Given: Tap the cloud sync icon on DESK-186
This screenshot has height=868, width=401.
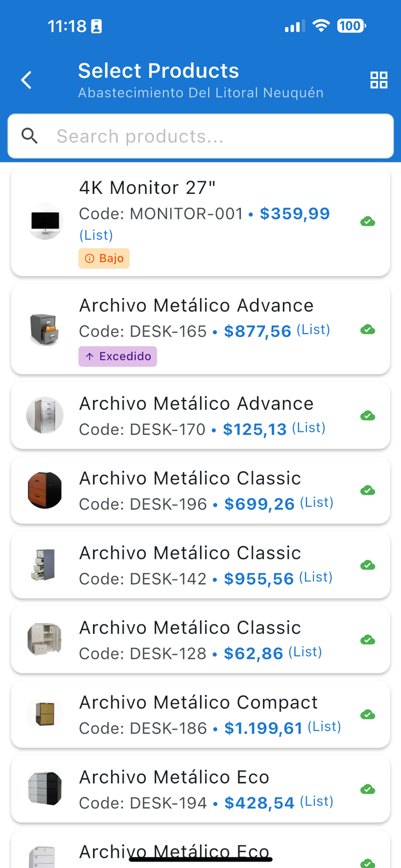Looking at the screenshot, I should point(368,715).
